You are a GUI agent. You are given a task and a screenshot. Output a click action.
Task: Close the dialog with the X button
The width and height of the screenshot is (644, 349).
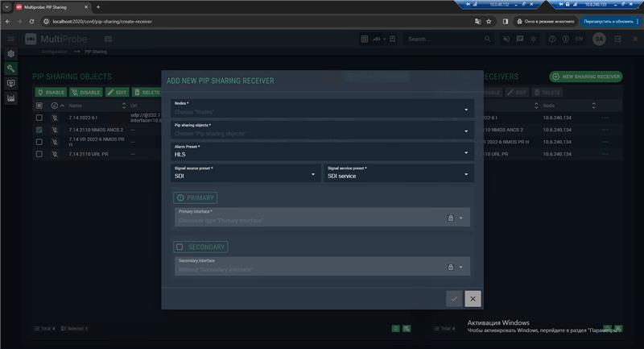[473, 299]
